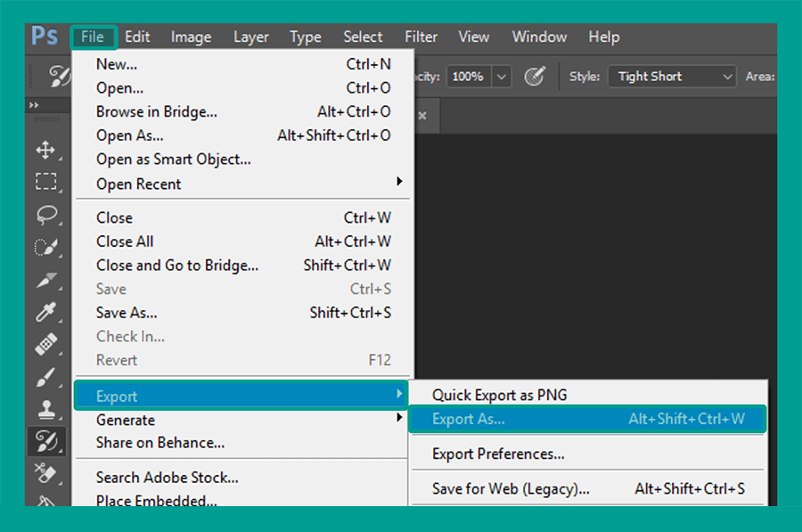The width and height of the screenshot is (802, 532).
Task: Expand the Open Recent submenu arrow
Action: click(x=399, y=182)
